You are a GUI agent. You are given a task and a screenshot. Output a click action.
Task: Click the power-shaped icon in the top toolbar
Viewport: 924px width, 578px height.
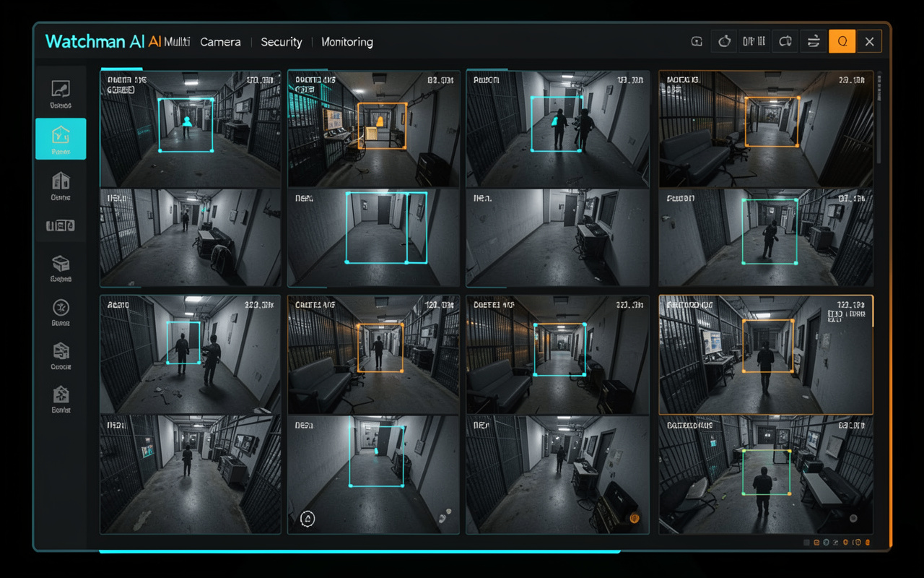coord(724,42)
